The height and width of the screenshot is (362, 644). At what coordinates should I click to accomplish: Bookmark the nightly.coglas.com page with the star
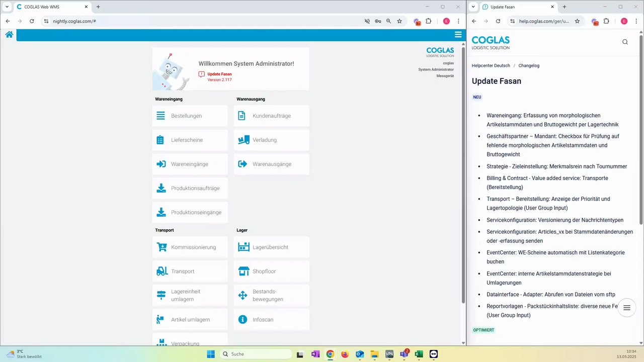tap(399, 21)
